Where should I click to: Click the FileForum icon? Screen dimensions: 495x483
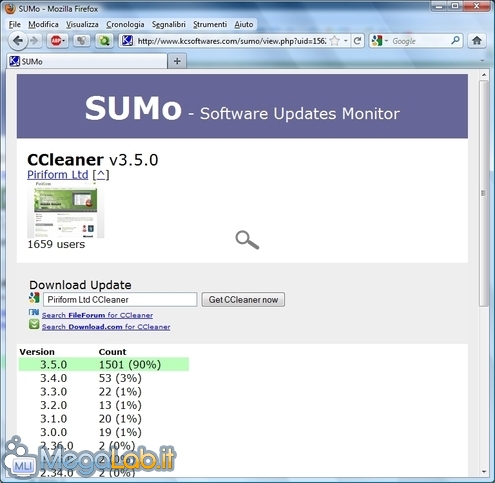pos(34,312)
